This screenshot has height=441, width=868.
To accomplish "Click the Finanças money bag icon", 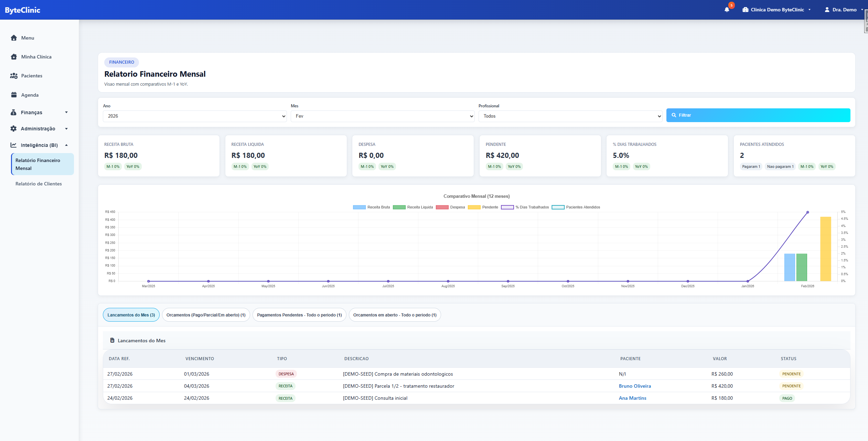I will pyautogui.click(x=14, y=112).
